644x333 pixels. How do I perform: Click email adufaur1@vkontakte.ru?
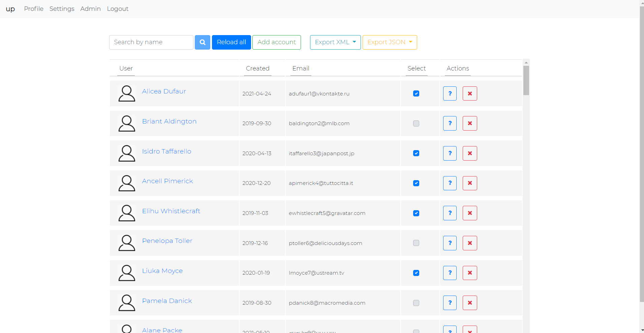(x=319, y=94)
